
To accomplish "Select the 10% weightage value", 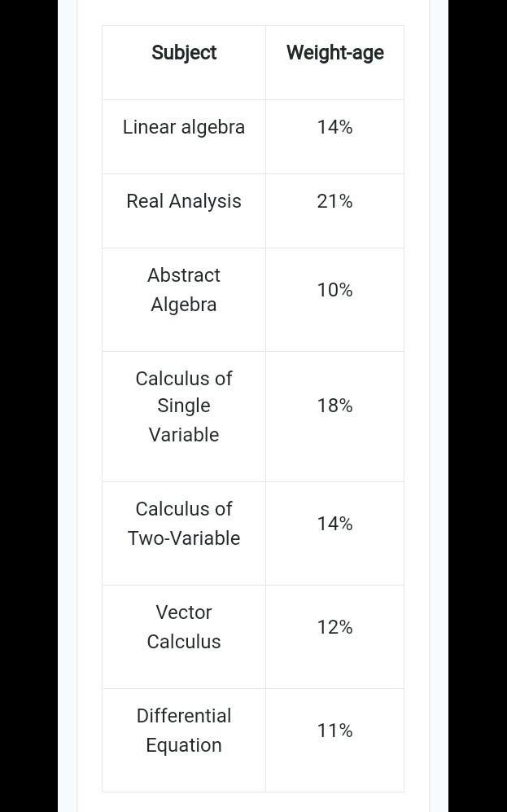I will click(334, 290).
